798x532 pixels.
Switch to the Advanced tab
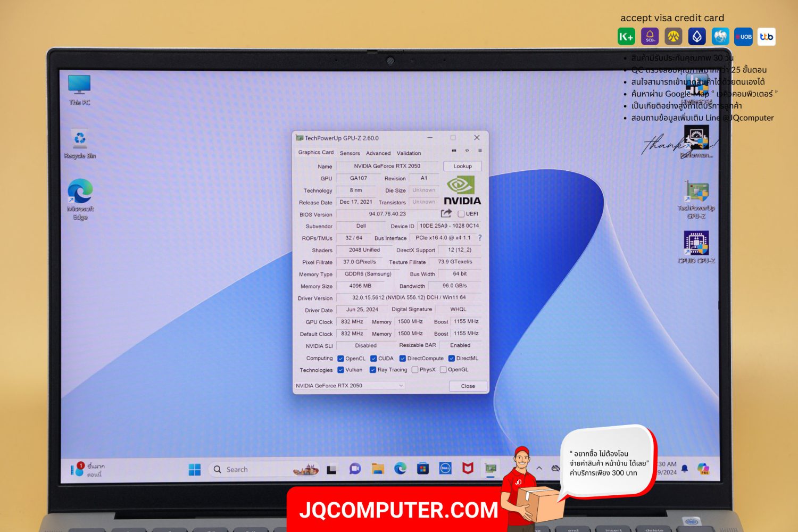378,153
